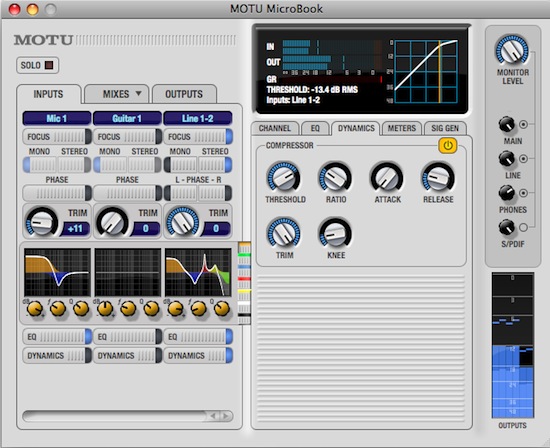Click the Mic 1 EQ curve graph
The image size is (550, 448).
coord(57,272)
